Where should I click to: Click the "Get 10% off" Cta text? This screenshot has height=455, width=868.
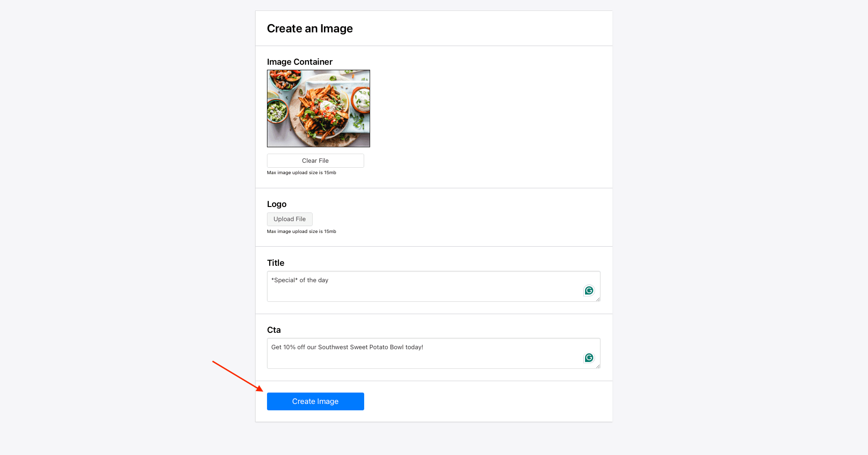(347, 347)
